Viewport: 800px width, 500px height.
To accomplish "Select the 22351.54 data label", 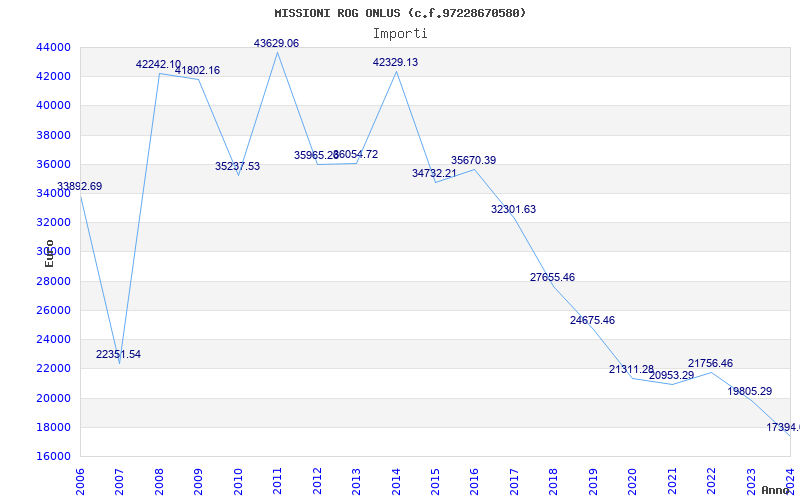I will click(x=118, y=354).
